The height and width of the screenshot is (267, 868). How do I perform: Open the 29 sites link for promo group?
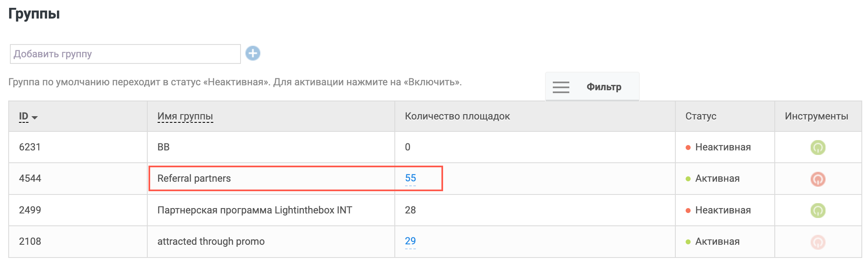(x=410, y=241)
